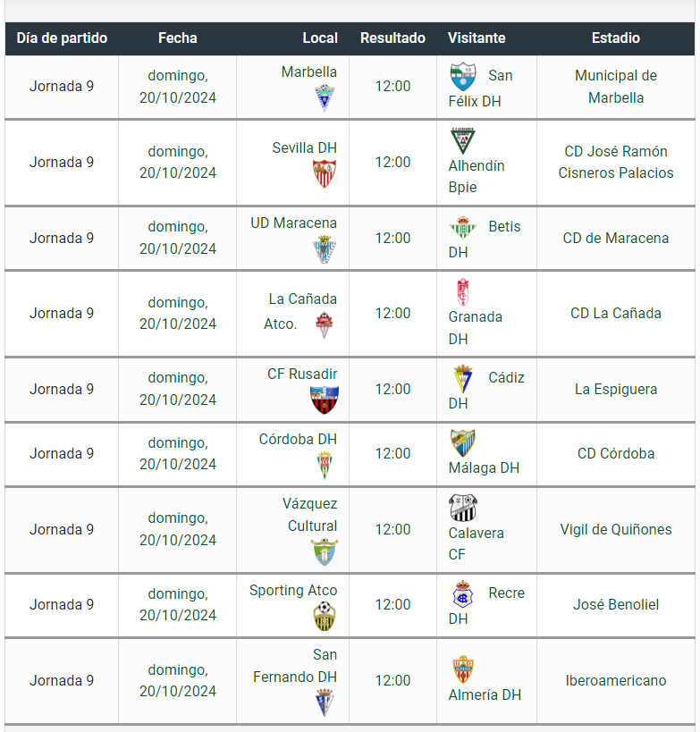Click the Resultado column header

392,38
